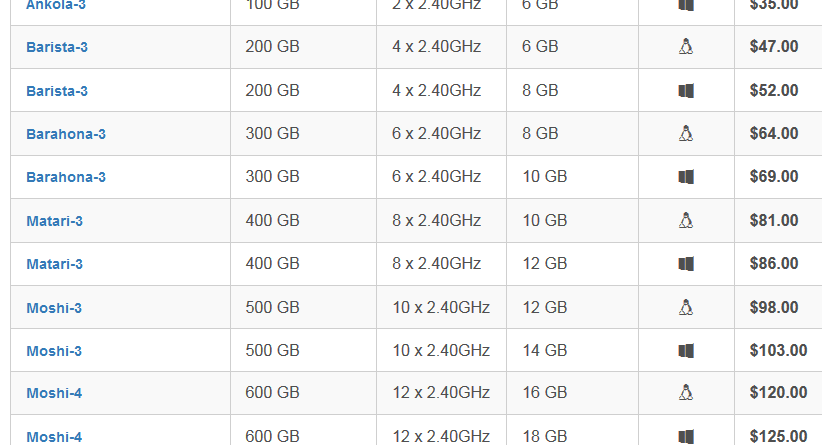Select the Linux penguin icon for $64.00 Barahona-3
This screenshot has width=833, height=445.
pyautogui.click(x=686, y=133)
